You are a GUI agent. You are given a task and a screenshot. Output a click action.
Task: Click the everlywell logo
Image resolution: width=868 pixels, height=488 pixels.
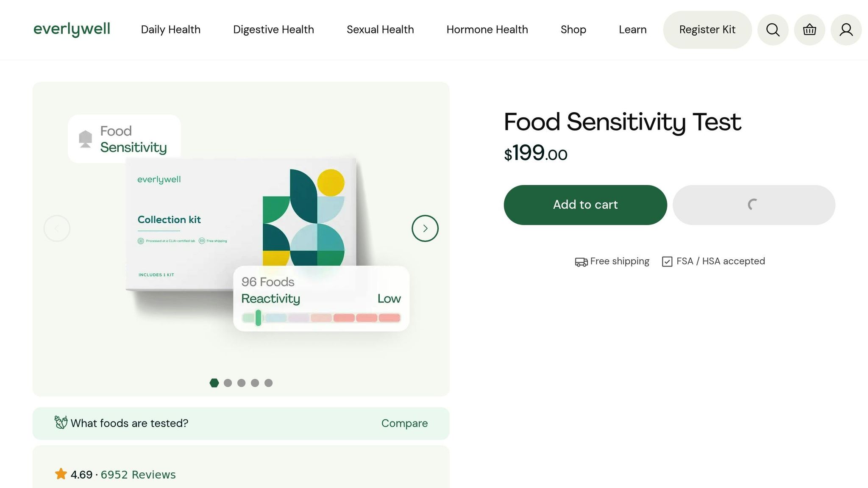click(72, 29)
